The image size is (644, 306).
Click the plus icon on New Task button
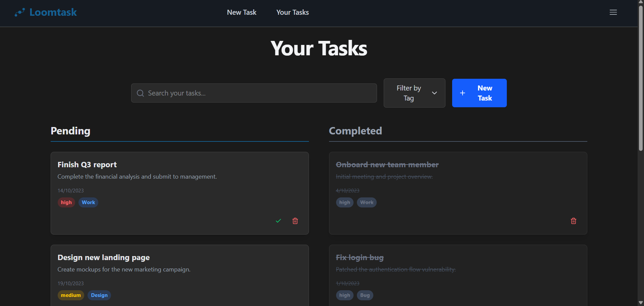tap(463, 93)
